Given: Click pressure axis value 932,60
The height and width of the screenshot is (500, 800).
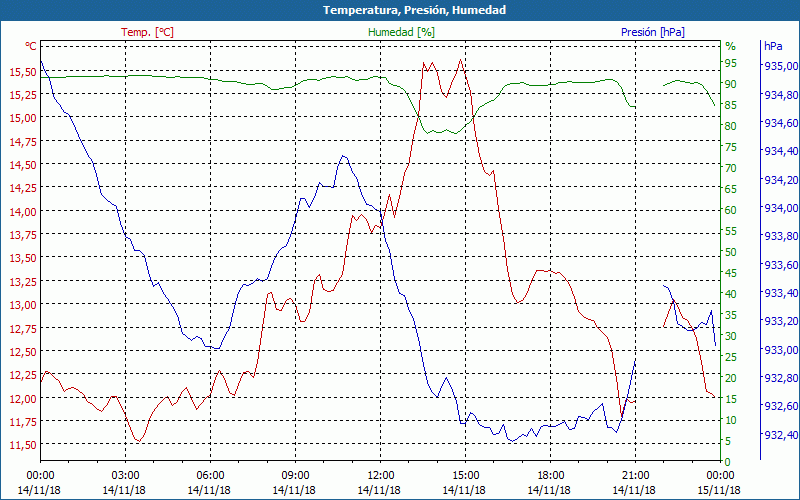Looking at the screenshot, I should click(x=780, y=406).
